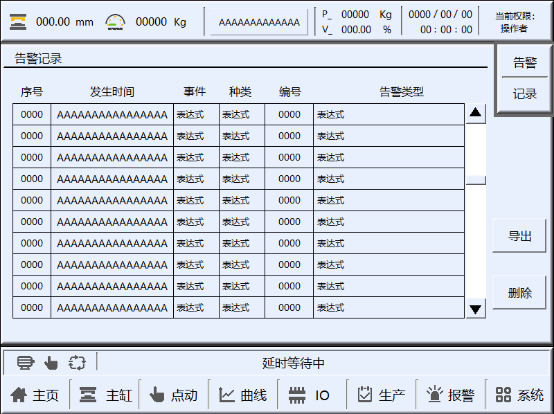Click the pressure gauge icon in header
The height and width of the screenshot is (414, 554).
point(115,22)
